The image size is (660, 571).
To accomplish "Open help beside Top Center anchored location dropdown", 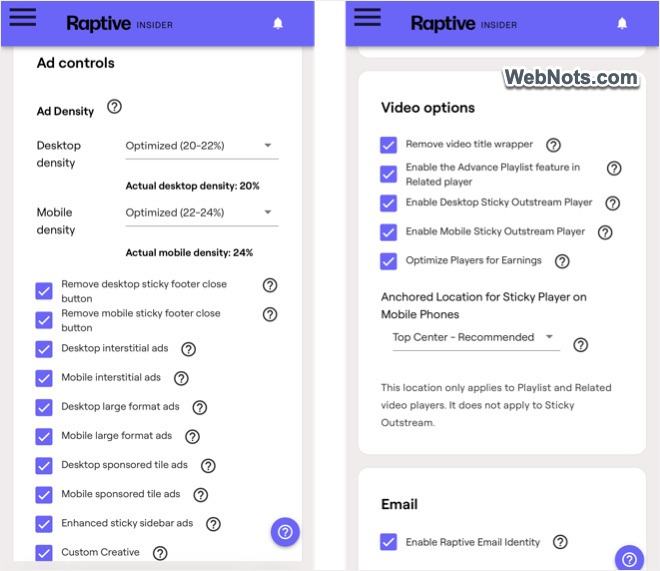I will [580, 345].
